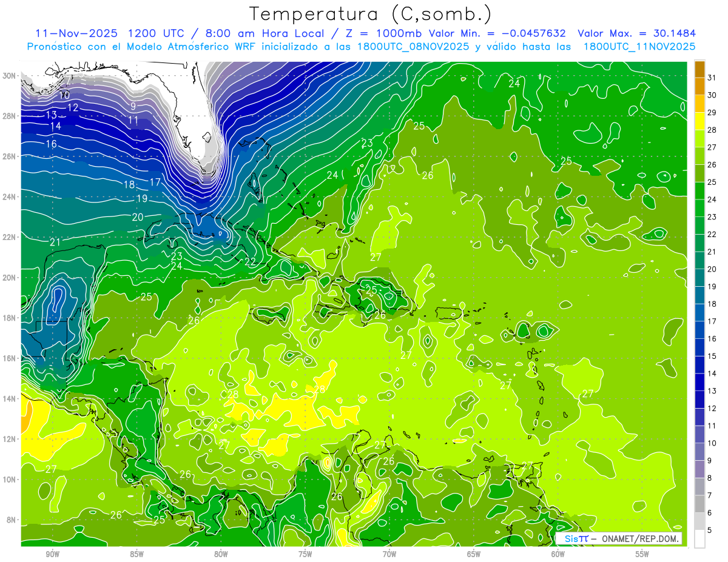Click the dark blue swatch between 13 and 14

[x=699, y=382]
